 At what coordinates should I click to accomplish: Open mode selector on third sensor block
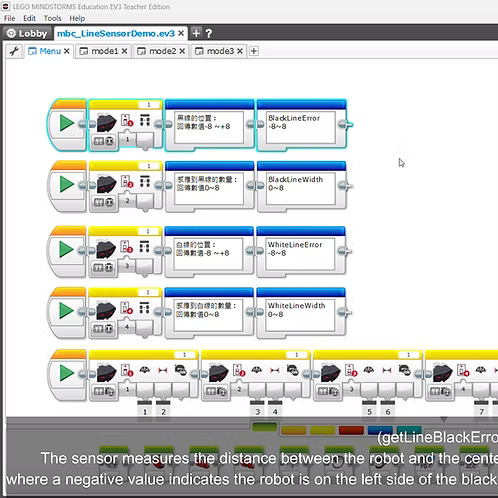click(104, 267)
